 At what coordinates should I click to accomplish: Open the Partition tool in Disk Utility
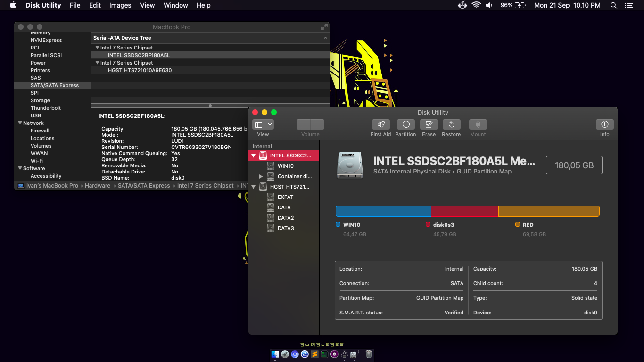(x=405, y=124)
